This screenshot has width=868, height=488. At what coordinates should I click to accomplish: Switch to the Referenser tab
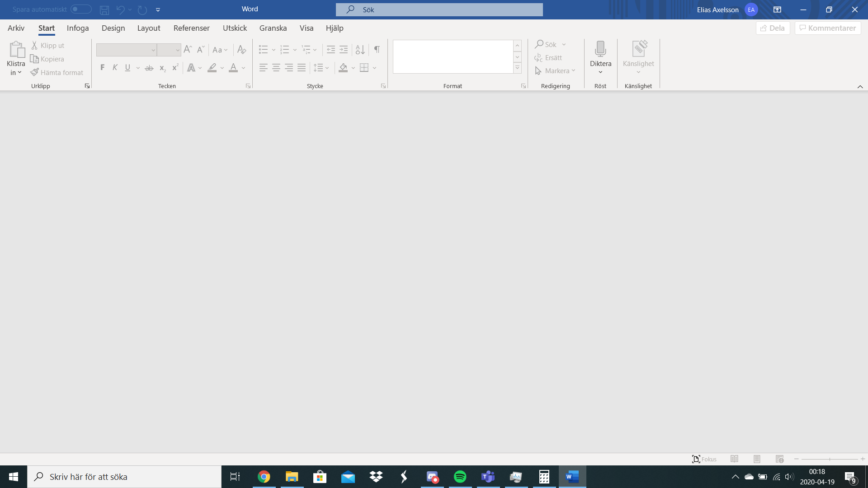(x=191, y=28)
